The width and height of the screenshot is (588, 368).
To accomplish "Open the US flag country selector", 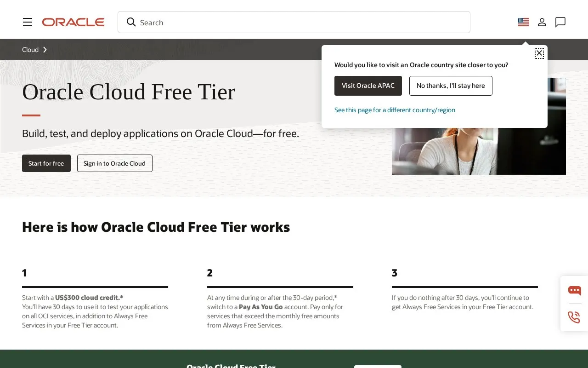I will pyautogui.click(x=524, y=22).
